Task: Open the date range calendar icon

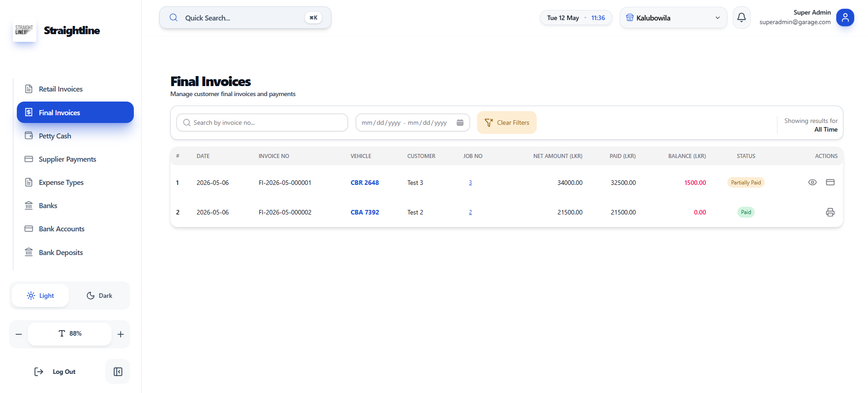Action: (x=460, y=122)
